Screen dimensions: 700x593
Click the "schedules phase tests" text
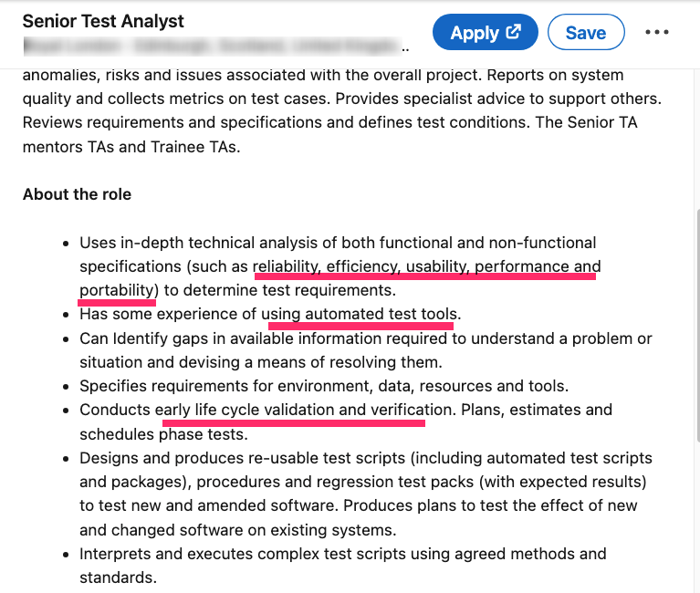(x=162, y=434)
